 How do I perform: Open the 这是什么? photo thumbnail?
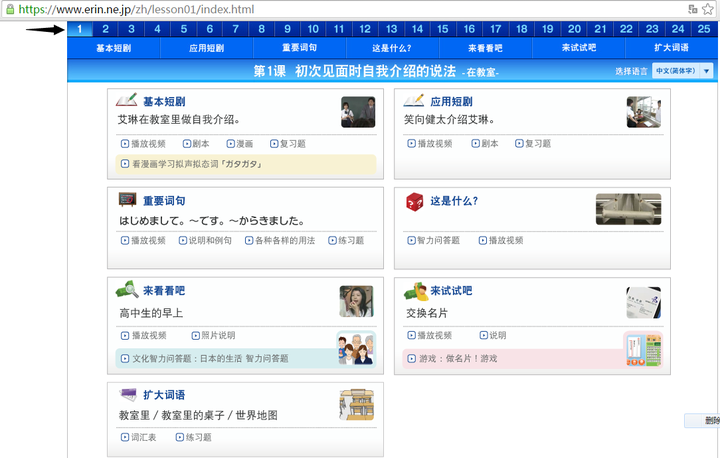(x=628, y=209)
